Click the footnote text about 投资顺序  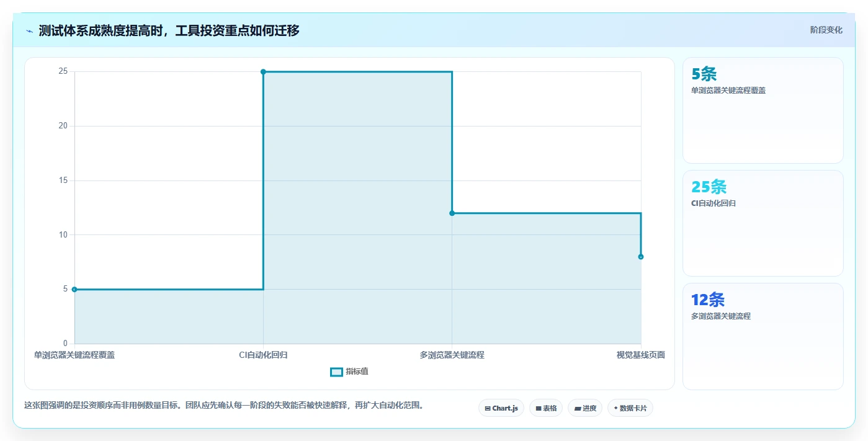coord(224,406)
